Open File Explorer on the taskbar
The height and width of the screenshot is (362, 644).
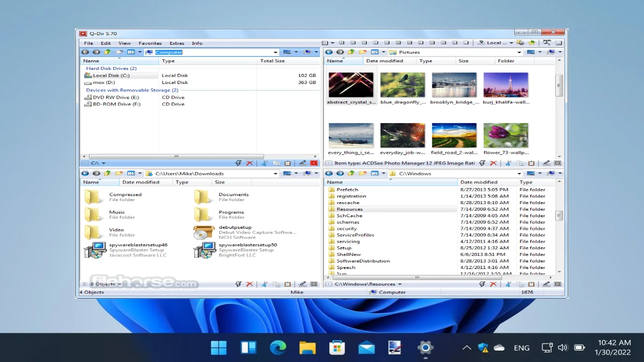click(307, 347)
